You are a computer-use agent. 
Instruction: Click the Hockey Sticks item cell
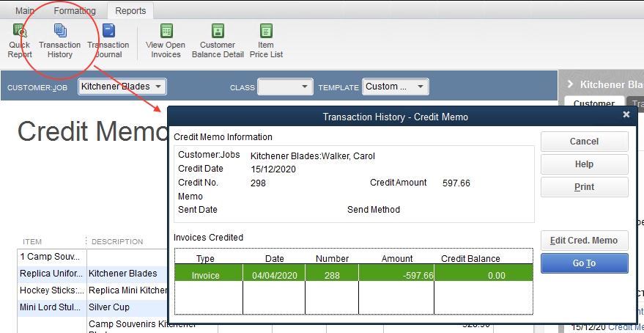coord(52,290)
